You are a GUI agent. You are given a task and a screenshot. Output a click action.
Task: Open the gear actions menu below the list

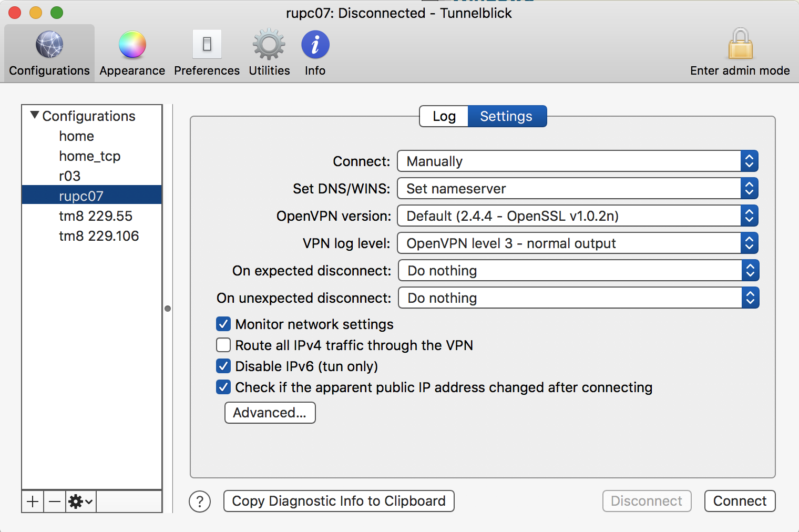[x=81, y=502]
